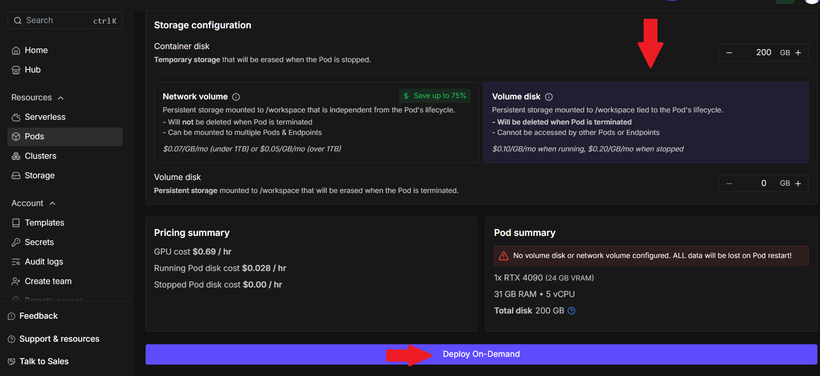Screen dimensions: 820x376
Task: Click info icon next to Volume disk card
Action: 549,97
